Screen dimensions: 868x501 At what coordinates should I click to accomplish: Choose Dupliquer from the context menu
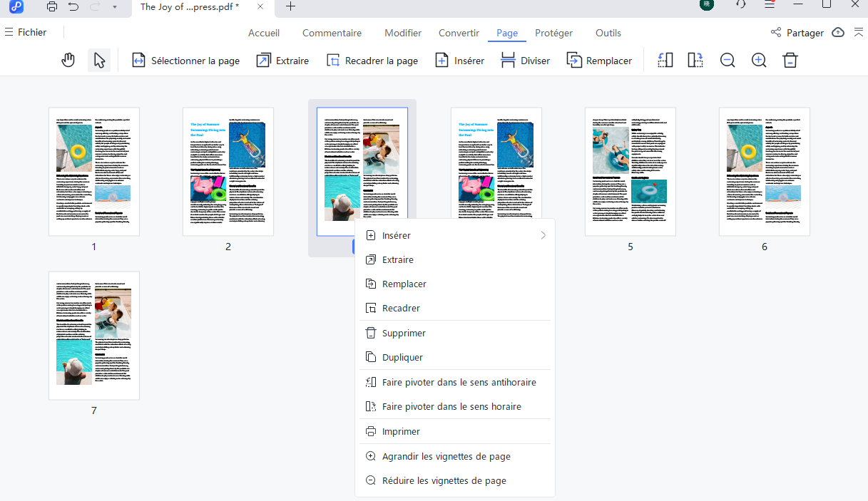402,357
